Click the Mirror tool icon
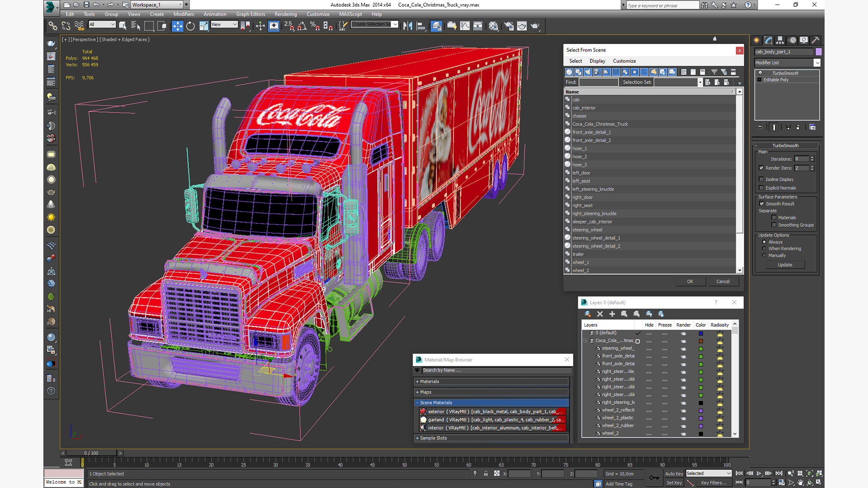Screen dimensions: 868x488 click(408, 26)
